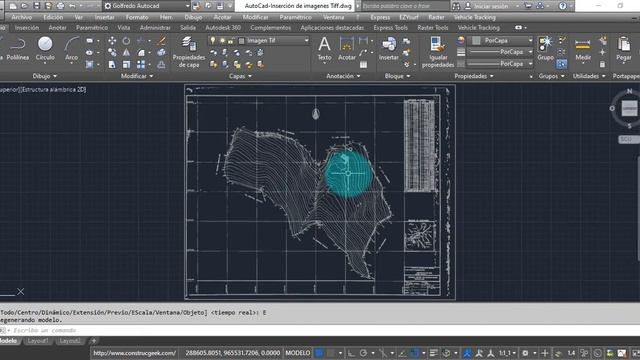Toggle lineweight display in status bar
The image size is (640, 360).
(x=433, y=353)
